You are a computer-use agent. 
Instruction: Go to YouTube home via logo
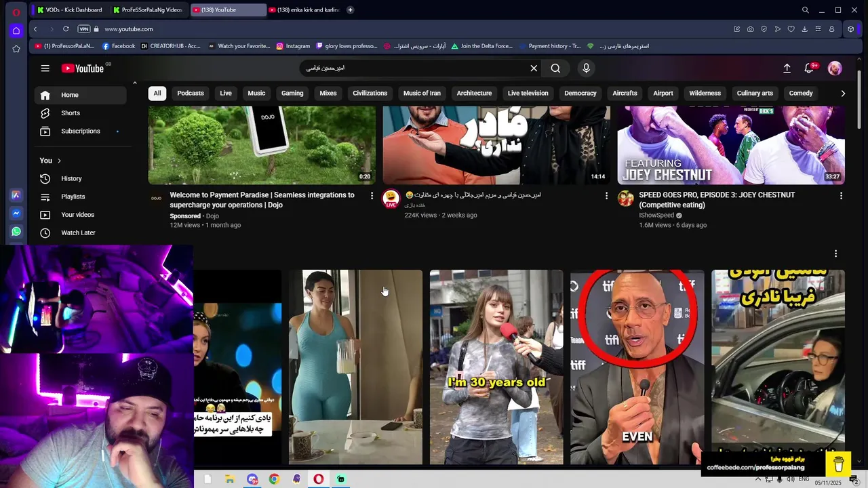point(83,68)
